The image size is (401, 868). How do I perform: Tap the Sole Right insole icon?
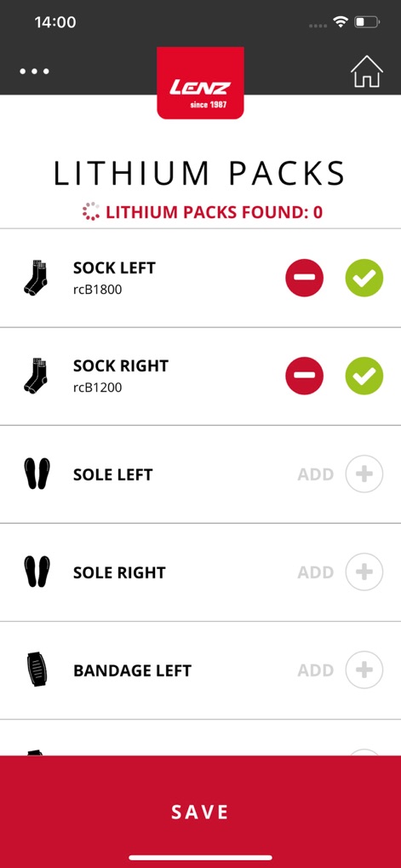pyautogui.click(x=37, y=572)
